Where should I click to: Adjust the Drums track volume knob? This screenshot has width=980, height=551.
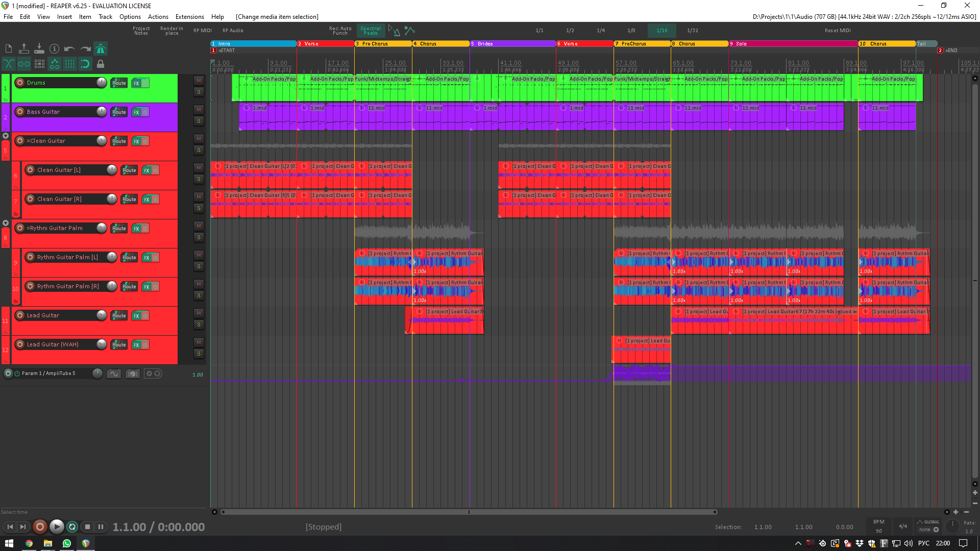[x=101, y=83]
